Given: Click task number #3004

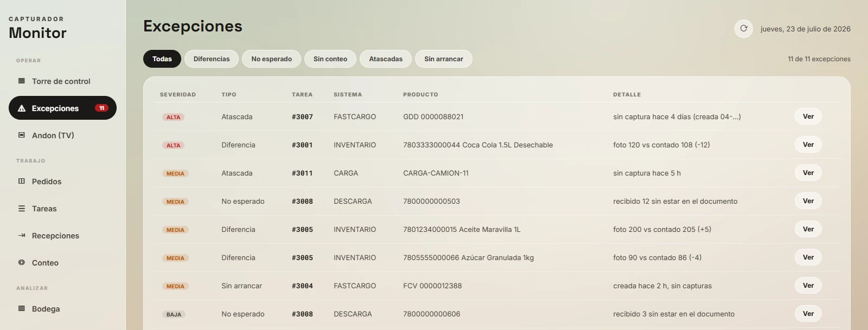Looking at the screenshot, I should point(302,286).
